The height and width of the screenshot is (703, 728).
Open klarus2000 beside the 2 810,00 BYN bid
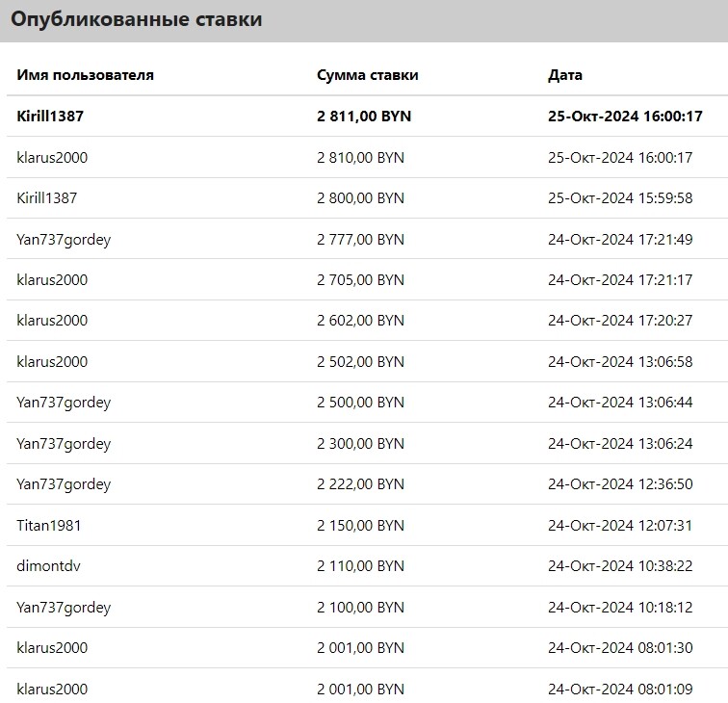point(52,157)
